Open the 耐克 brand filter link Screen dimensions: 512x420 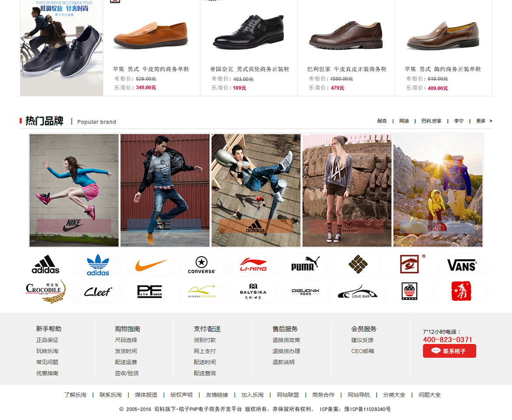click(x=382, y=121)
